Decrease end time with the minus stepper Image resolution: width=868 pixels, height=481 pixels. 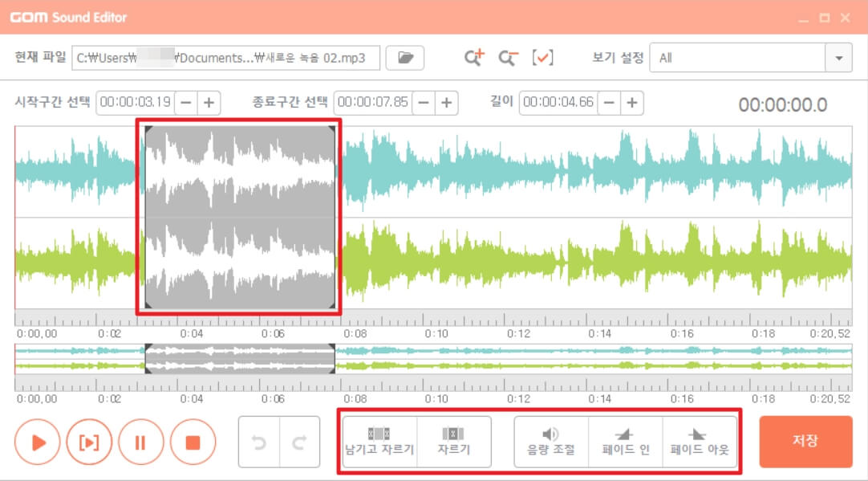point(424,102)
